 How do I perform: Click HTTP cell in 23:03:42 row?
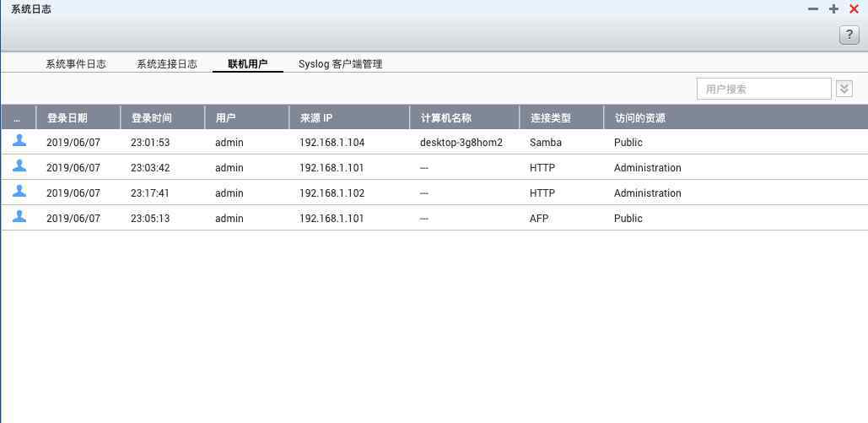[542, 167]
